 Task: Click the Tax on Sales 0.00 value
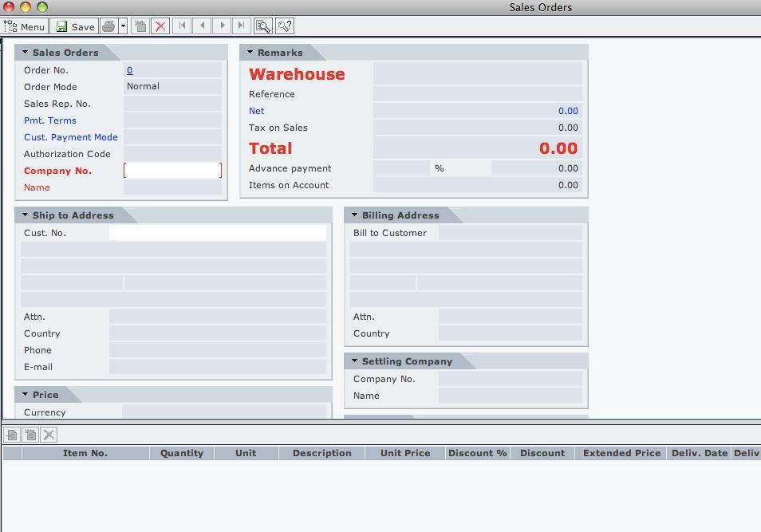568,128
